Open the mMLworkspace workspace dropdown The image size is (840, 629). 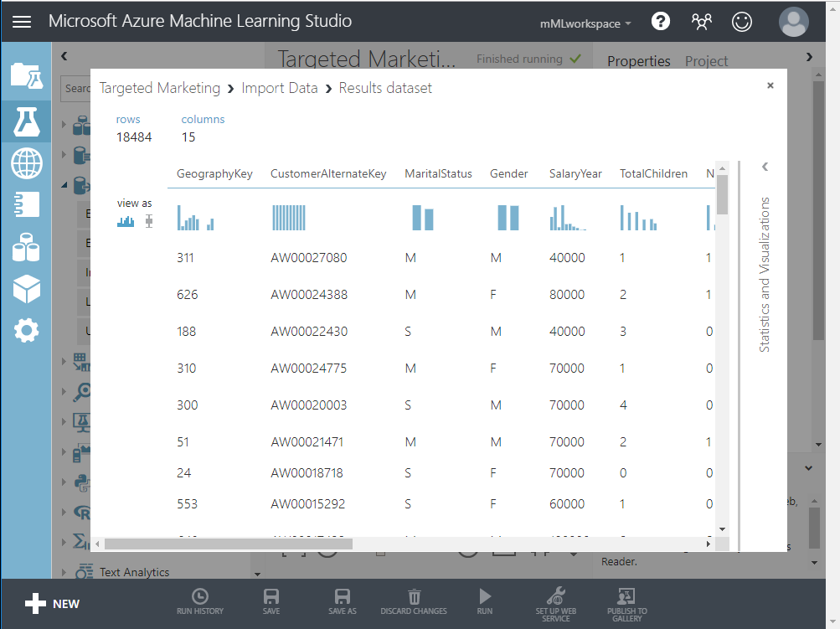(586, 23)
